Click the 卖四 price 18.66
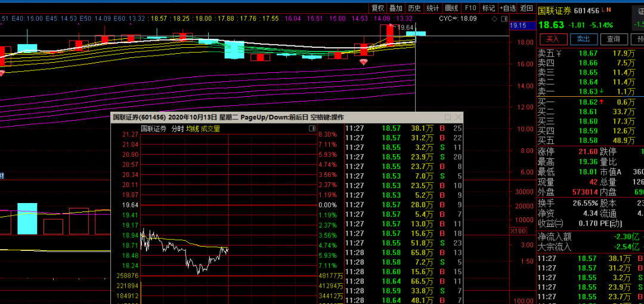Image resolution: width=644 pixels, height=304 pixels. [588, 63]
